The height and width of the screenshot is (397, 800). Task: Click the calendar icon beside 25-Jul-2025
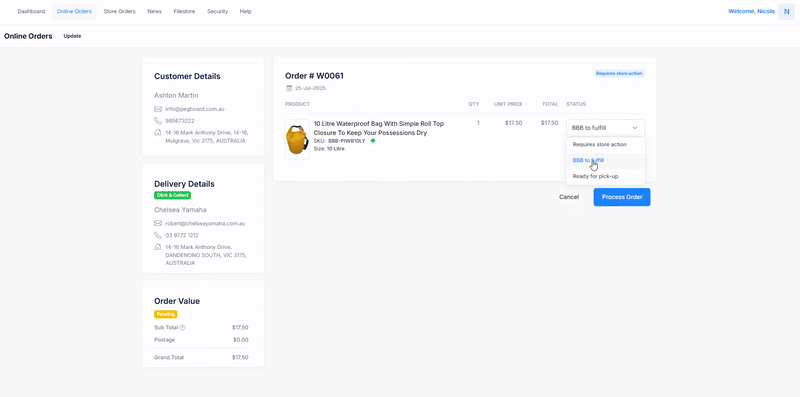pos(289,88)
